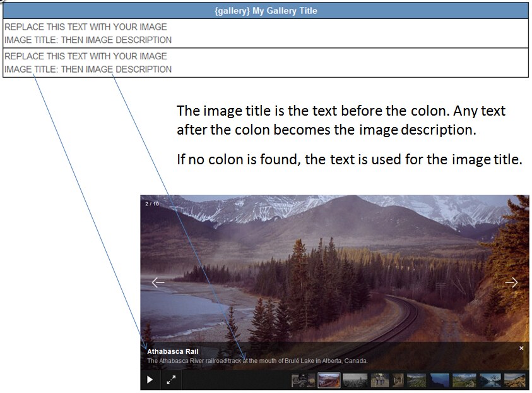Click the gallery header My Gallery Title
532x393 pixels.
(x=266, y=11)
